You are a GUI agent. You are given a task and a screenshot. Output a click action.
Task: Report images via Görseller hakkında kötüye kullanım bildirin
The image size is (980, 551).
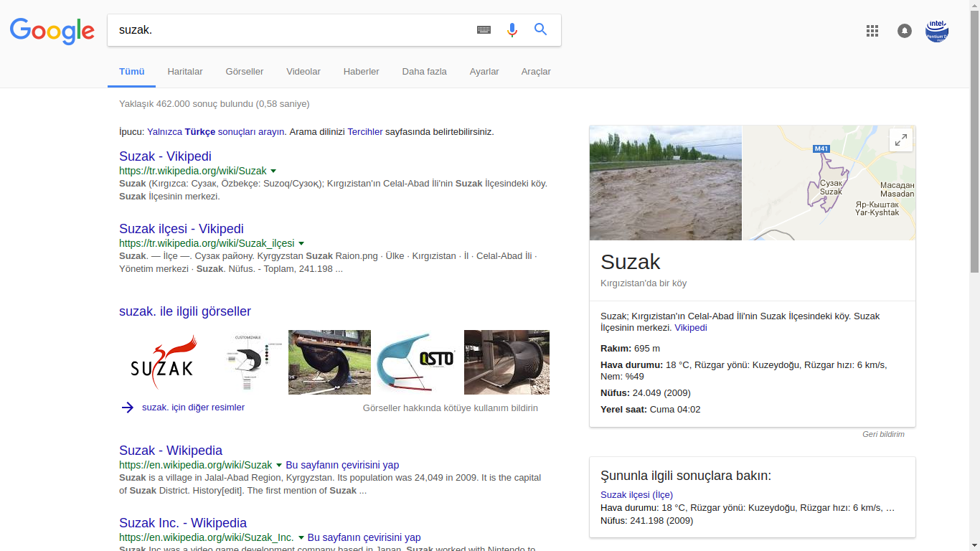pos(451,408)
